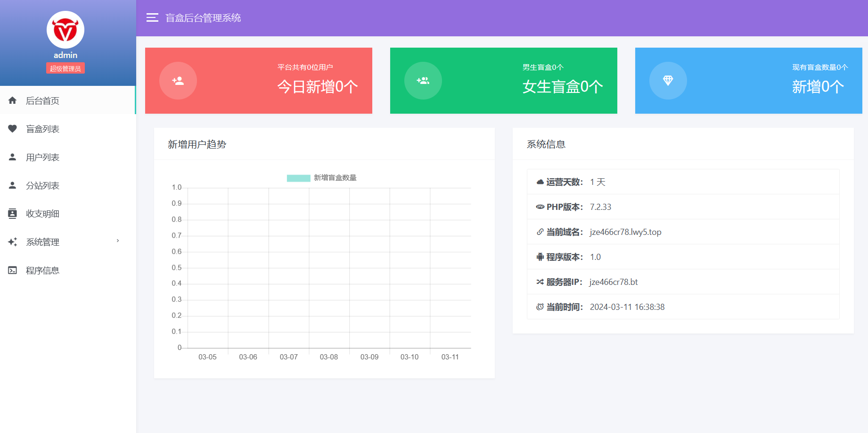Click the program version value 1.0

[596, 257]
